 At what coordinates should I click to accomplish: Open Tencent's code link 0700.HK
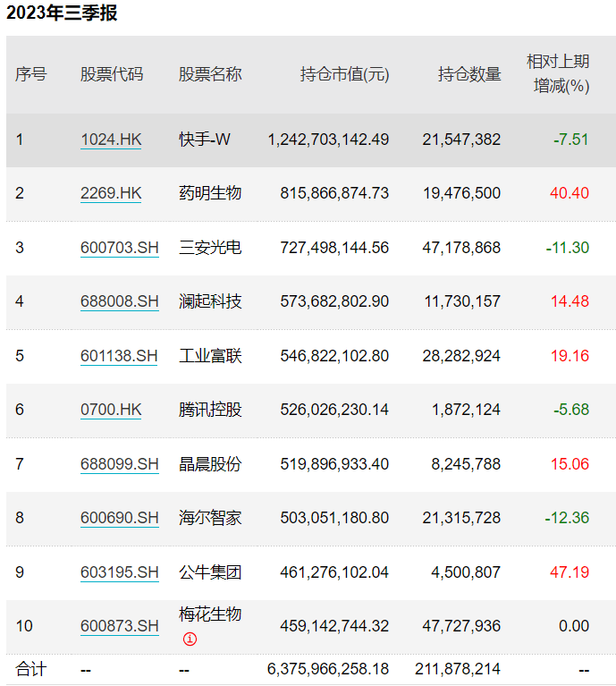tap(111, 410)
